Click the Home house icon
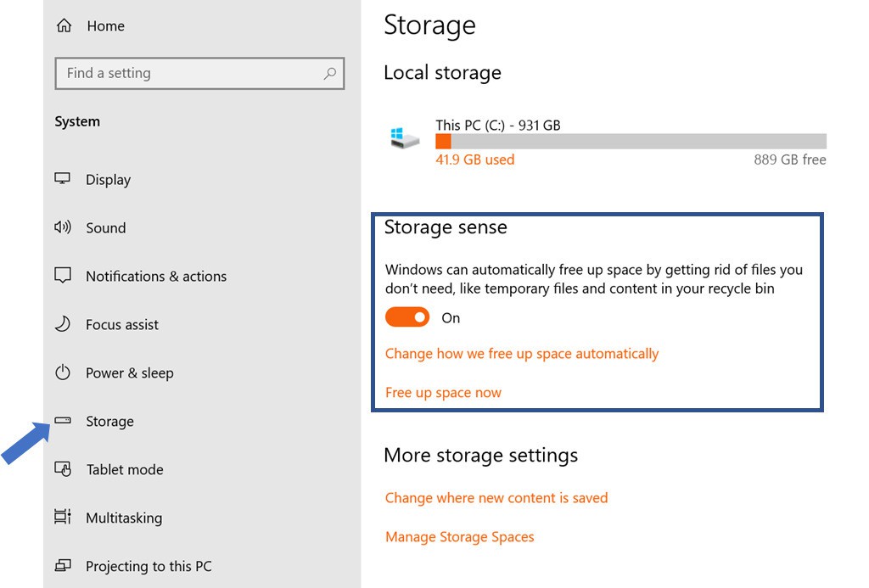This screenshot has height=588, width=869. [64, 26]
